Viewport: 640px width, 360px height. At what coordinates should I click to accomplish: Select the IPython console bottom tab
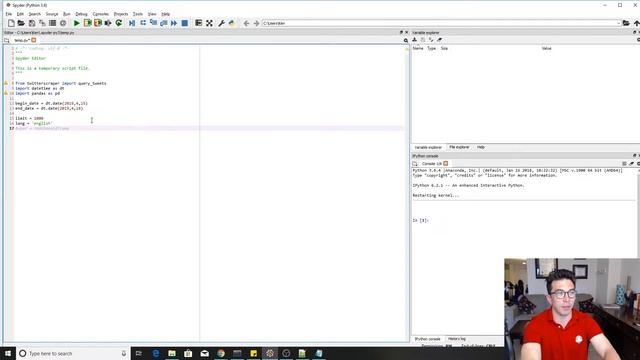(x=428, y=339)
